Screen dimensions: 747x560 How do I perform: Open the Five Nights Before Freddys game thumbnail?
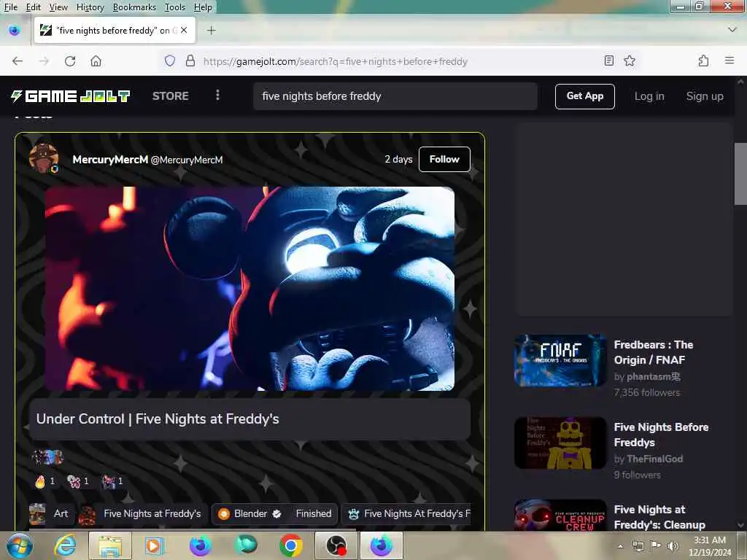click(560, 443)
